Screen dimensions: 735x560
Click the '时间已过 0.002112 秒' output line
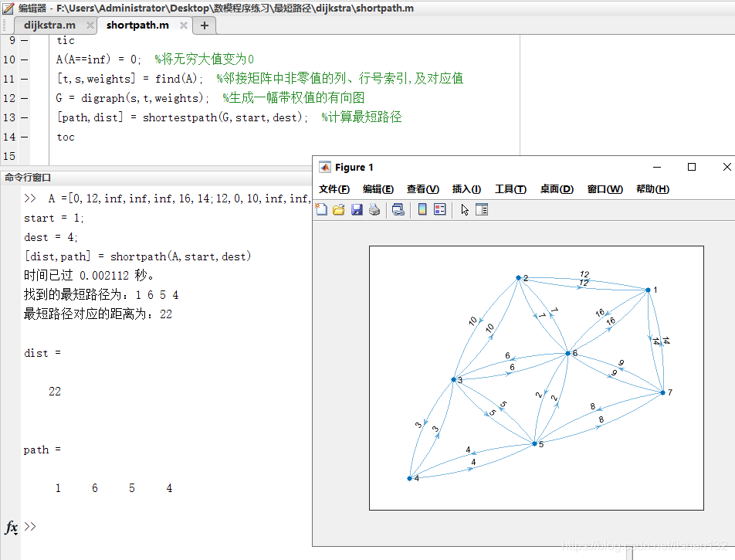click(x=89, y=275)
